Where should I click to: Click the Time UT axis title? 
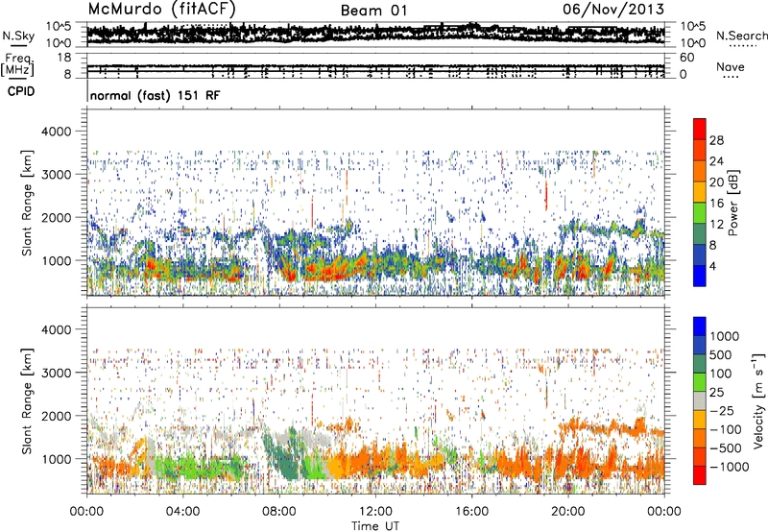click(375, 526)
